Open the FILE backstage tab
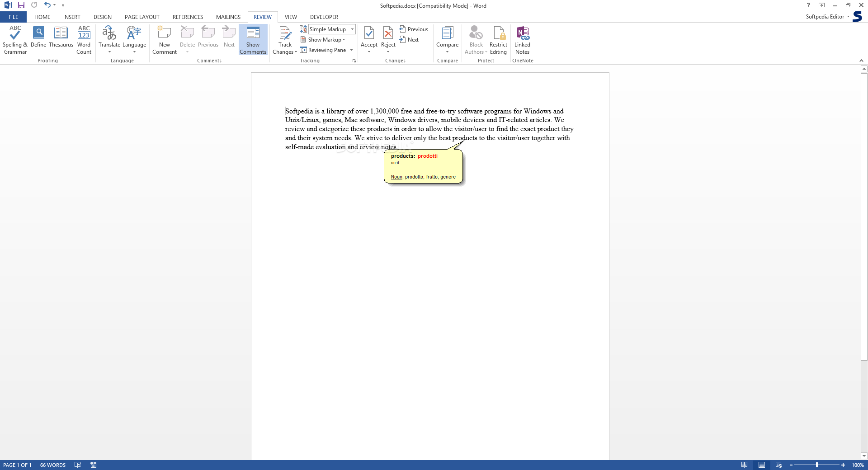This screenshot has width=868, height=470. click(x=14, y=17)
